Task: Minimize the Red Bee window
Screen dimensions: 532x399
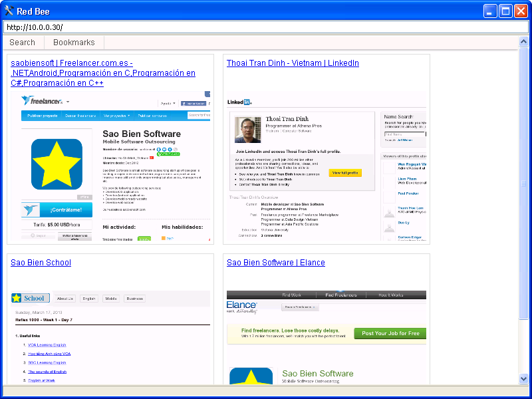Action: coord(490,11)
